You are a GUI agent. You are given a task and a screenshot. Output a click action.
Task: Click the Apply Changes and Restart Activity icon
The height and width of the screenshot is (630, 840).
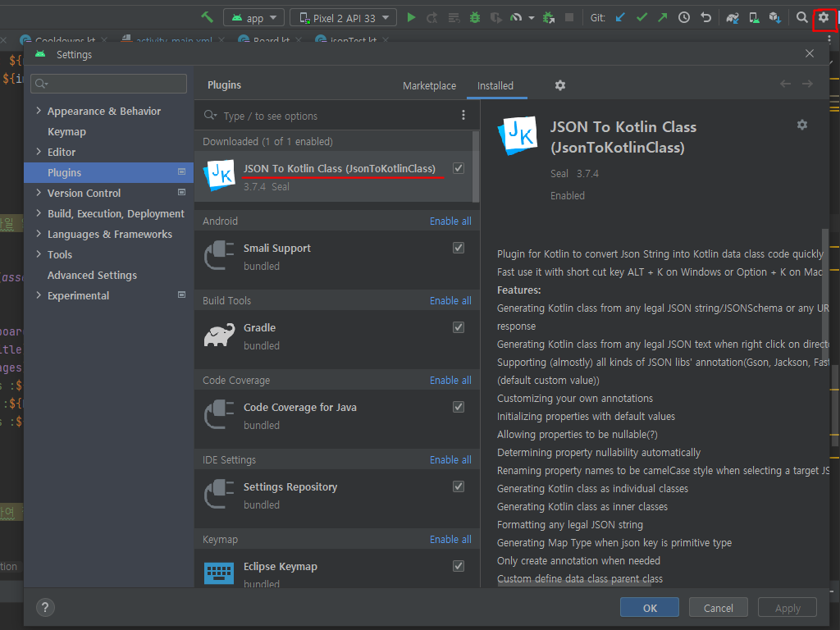click(x=431, y=18)
